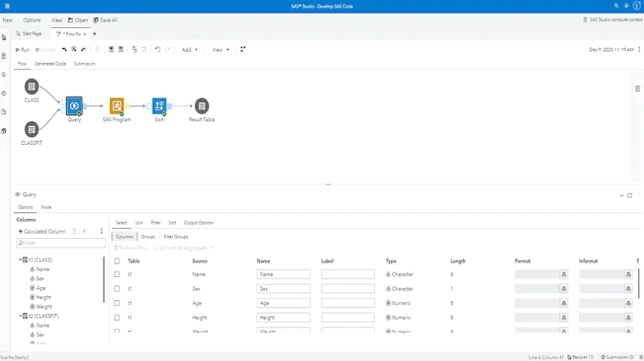Select the Result Table node

tap(202, 106)
